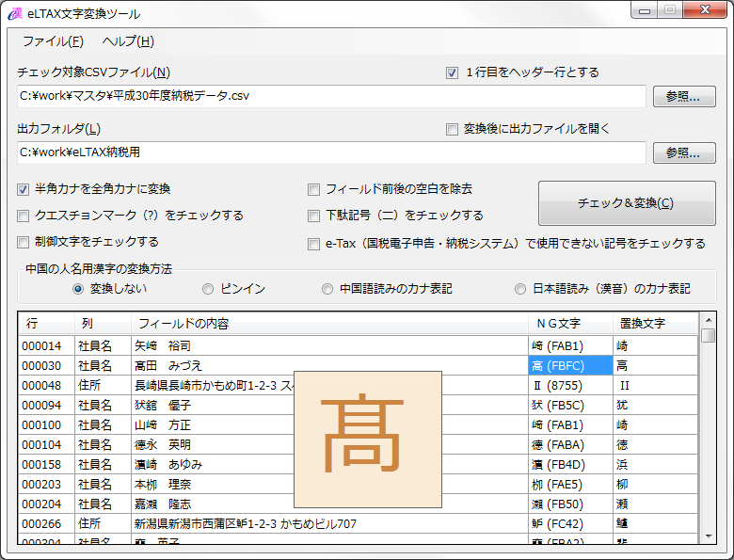Screen dimensions: 734x560
Task: Enable 制御文字をチェックする checkbox
Action: tap(23, 242)
